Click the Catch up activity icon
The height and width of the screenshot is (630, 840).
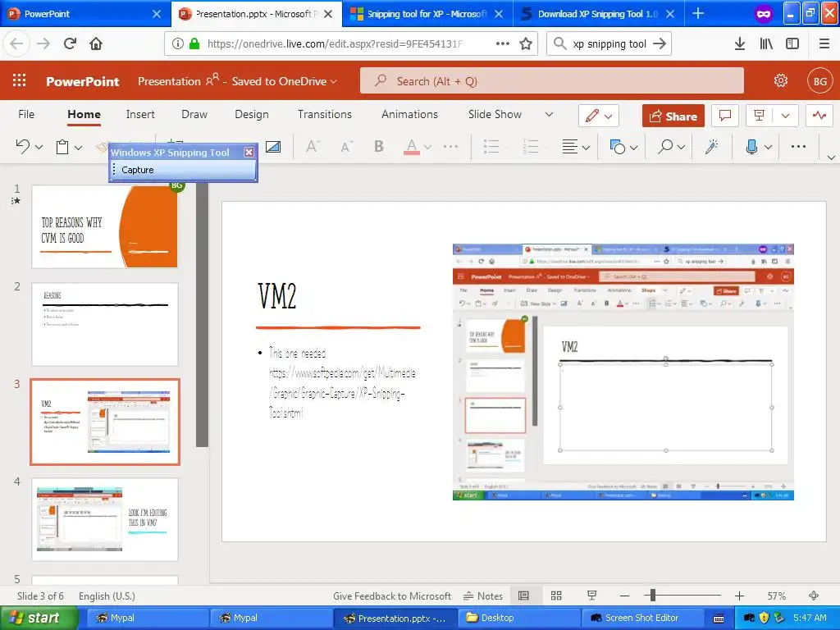[x=819, y=116]
